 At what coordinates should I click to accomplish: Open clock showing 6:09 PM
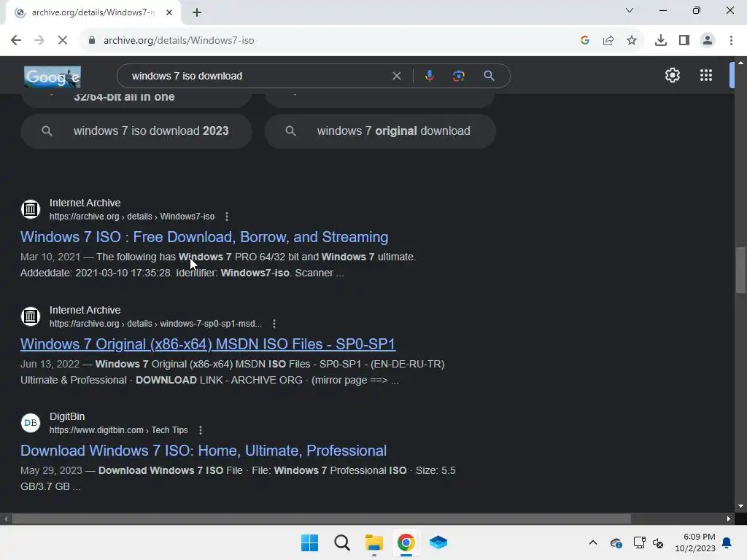click(x=695, y=542)
